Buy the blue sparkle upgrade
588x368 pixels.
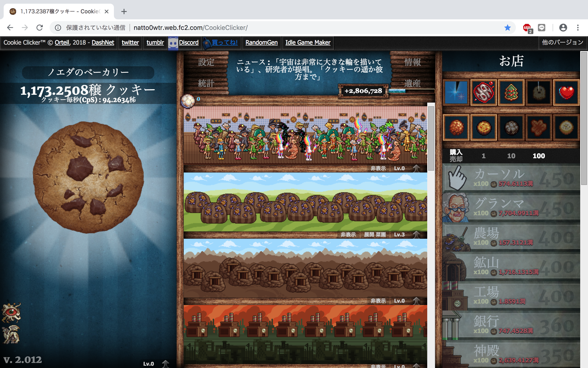click(456, 93)
